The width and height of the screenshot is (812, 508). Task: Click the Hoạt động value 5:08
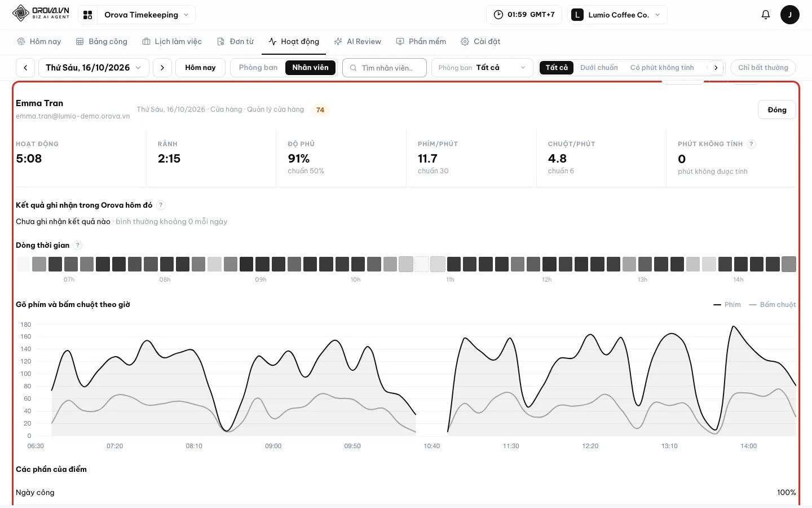coord(29,159)
